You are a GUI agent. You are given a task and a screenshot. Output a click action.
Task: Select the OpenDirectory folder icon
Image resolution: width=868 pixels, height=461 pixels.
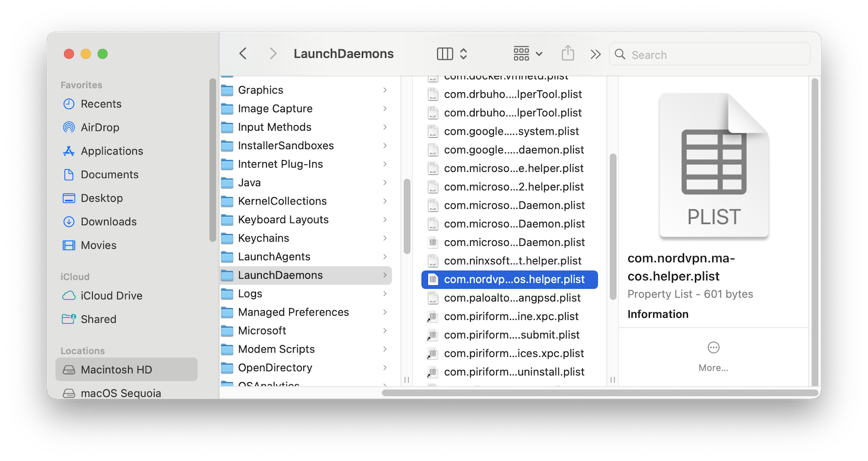pos(227,368)
